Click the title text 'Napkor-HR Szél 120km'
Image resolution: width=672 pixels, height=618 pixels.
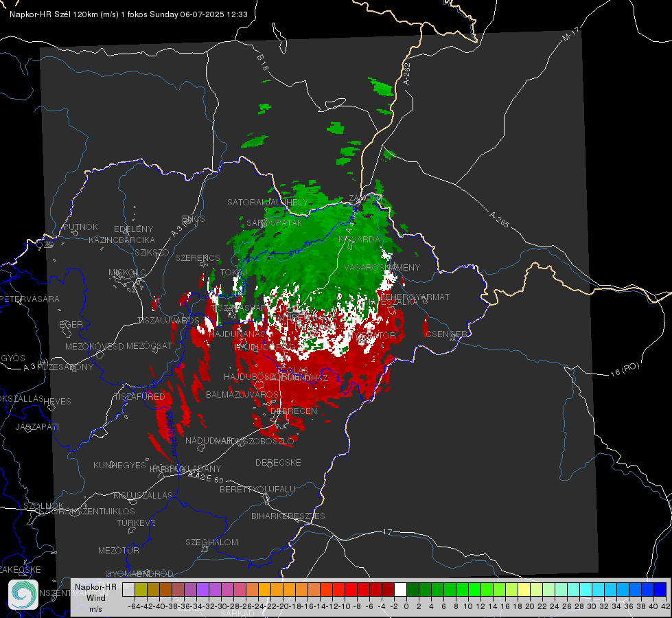pyautogui.click(x=54, y=14)
